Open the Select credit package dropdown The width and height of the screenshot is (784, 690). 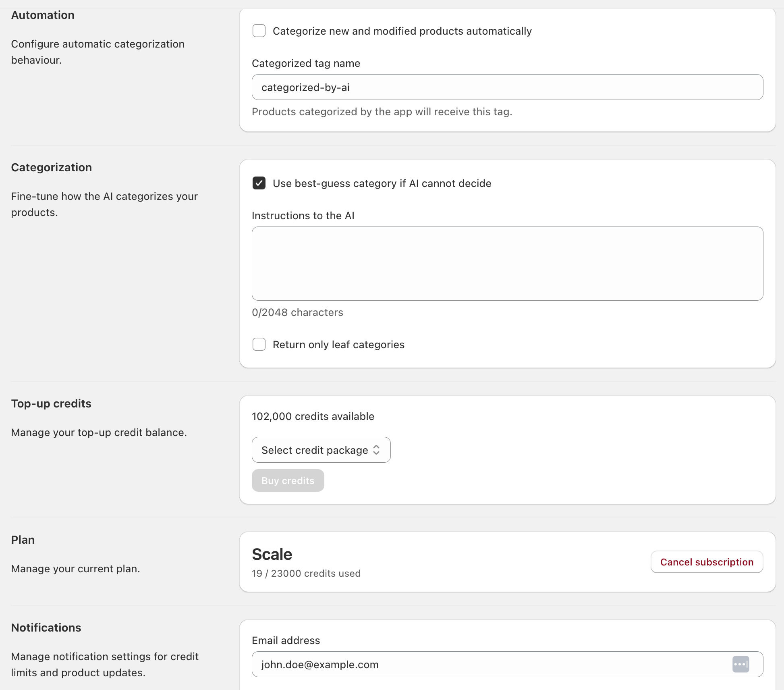[x=321, y=450]
